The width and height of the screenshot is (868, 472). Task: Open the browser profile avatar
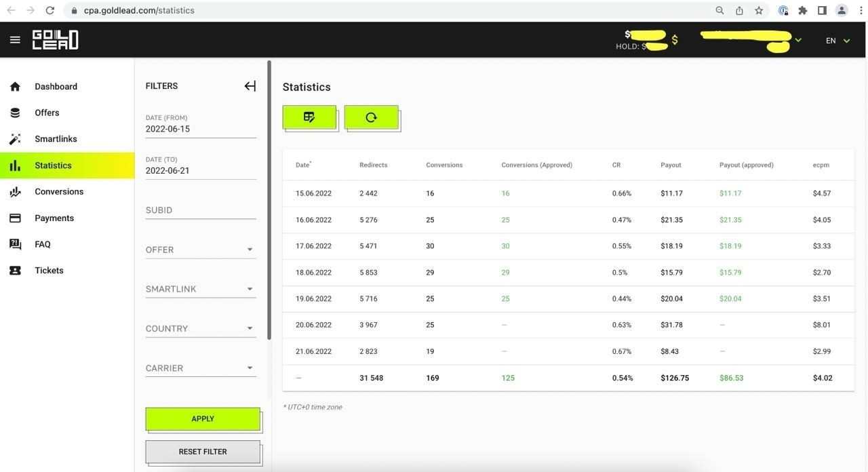click(x=842, y=10)
